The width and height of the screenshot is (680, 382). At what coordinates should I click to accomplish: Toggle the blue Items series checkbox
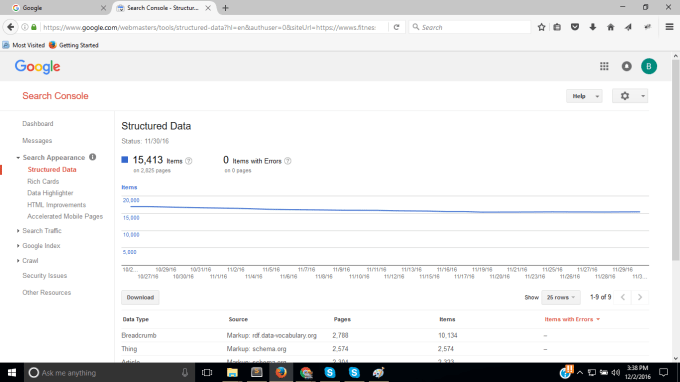click(125, 160)
